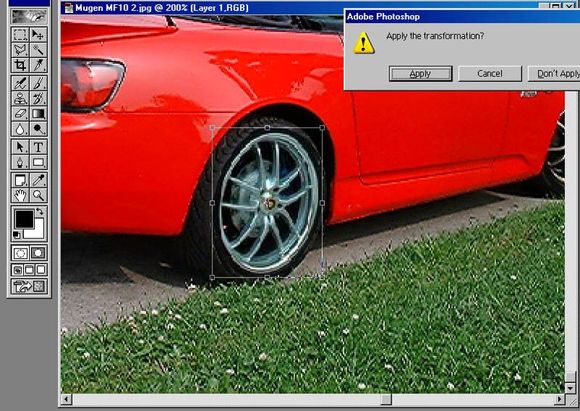Select the Move tool

(x=38, y=34)
